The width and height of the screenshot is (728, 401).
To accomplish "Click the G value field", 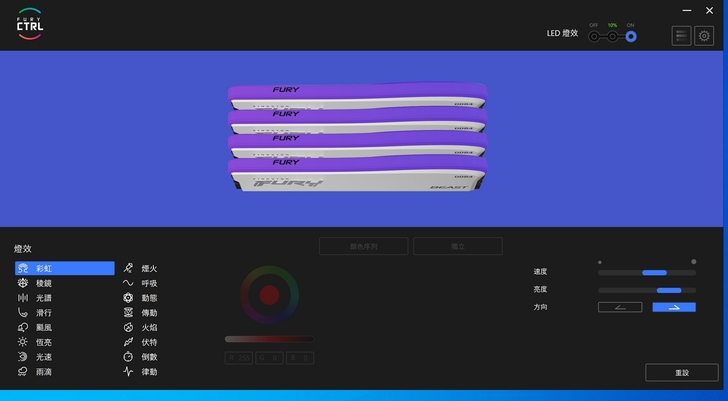I will (x=269, y=358).
